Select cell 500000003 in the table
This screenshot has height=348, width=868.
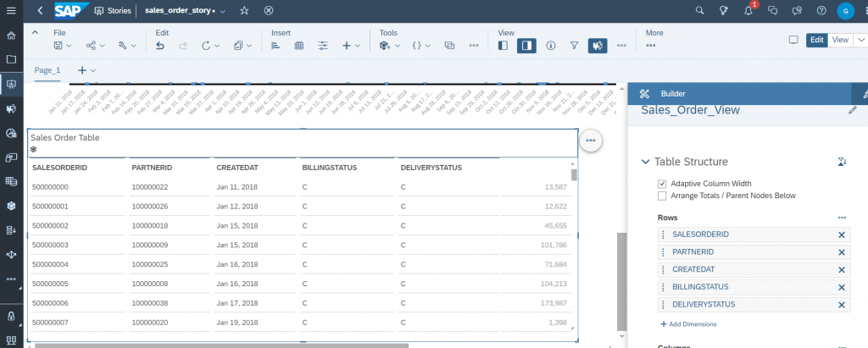pyautogui.click(x=50, y=245)
